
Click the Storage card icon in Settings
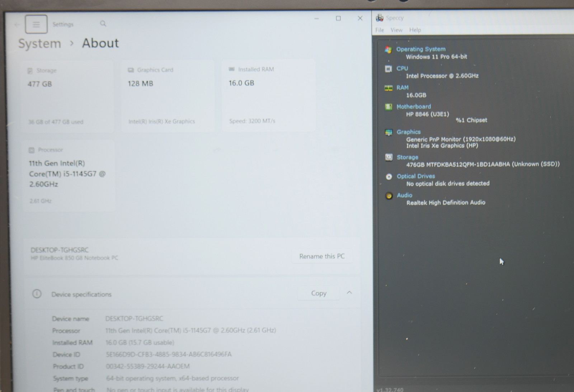30,71
